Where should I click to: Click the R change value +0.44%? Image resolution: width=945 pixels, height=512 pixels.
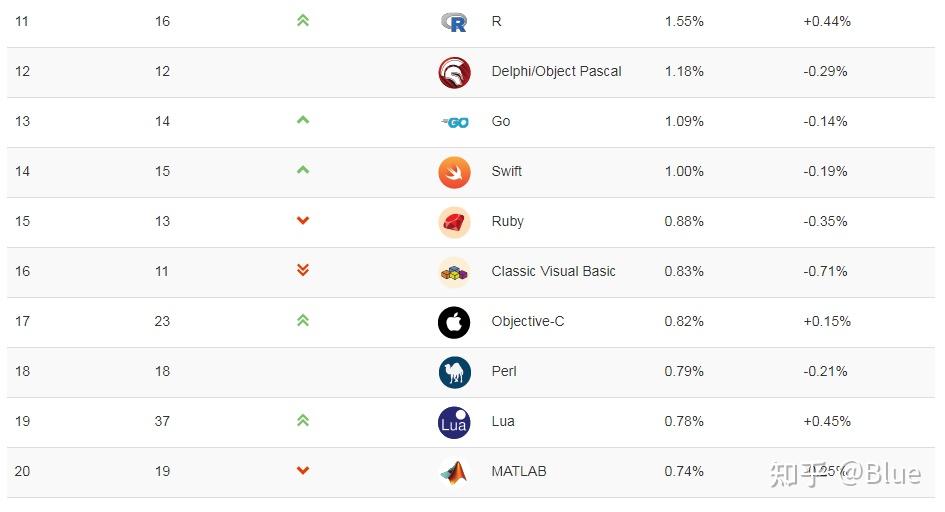[826, 22]
